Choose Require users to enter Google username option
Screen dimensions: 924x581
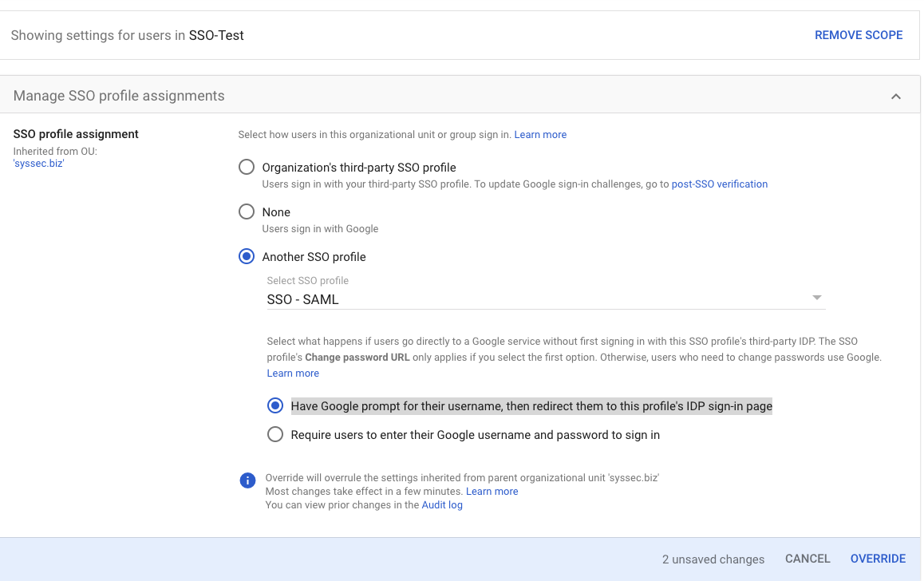[x=275, y=435]
